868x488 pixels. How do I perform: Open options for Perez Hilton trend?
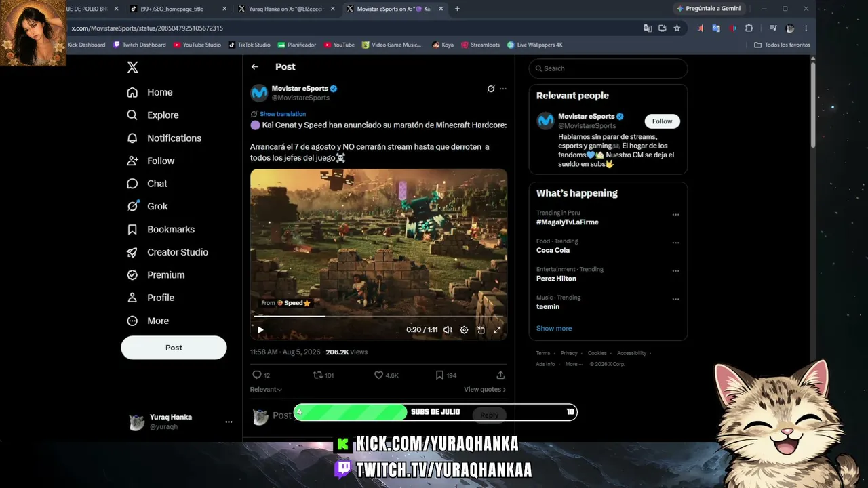tap(675, 271)
